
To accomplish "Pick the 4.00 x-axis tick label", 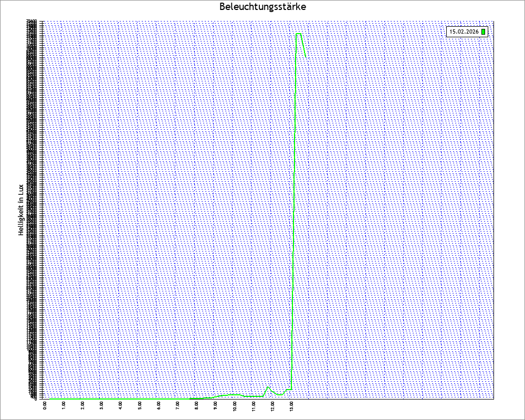I will [x=120, y=406].
